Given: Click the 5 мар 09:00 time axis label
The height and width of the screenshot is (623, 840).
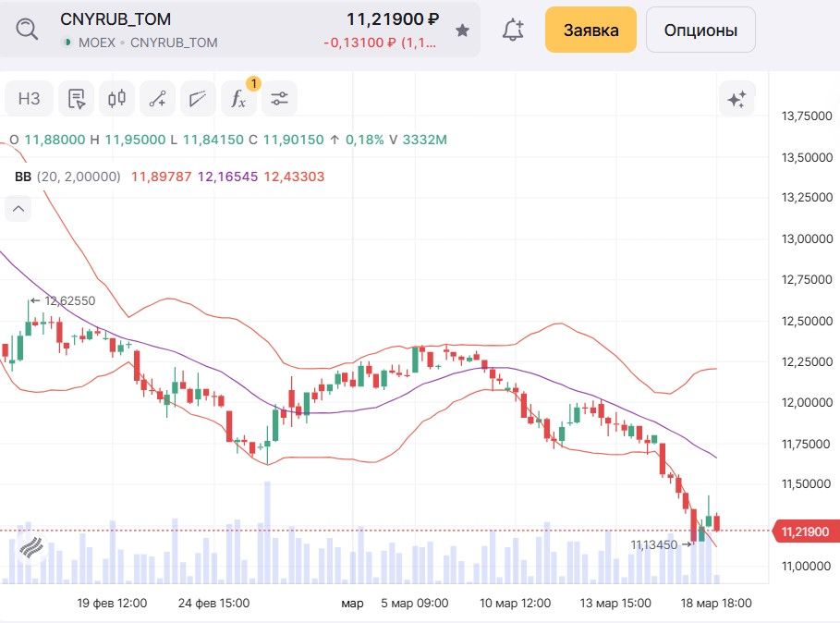Looking at the screenshot, I should [x=415, y=604].
